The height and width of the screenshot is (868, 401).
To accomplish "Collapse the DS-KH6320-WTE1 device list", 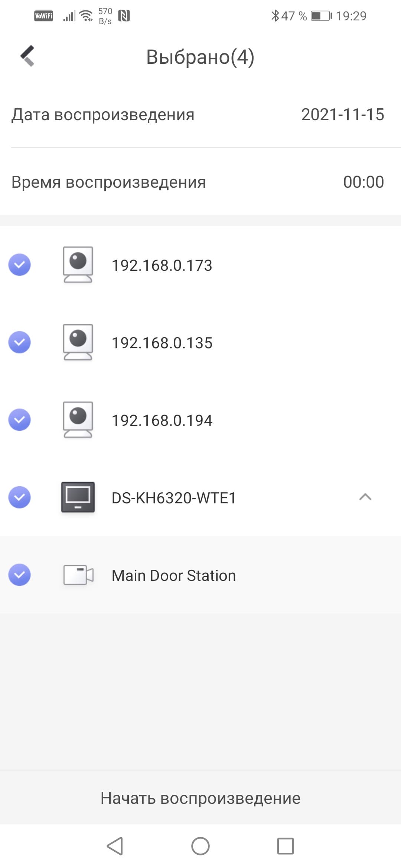I will pyautogui.click(x=365, y=497).
